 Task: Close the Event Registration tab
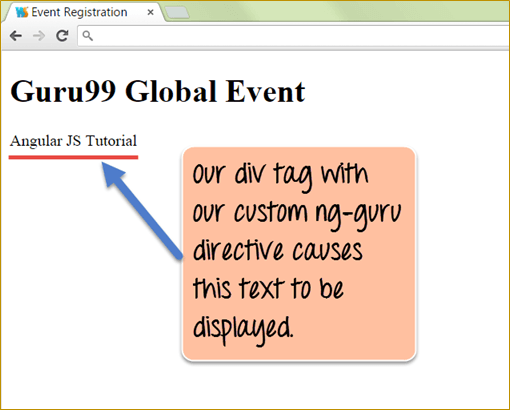(x=150, y=12)
